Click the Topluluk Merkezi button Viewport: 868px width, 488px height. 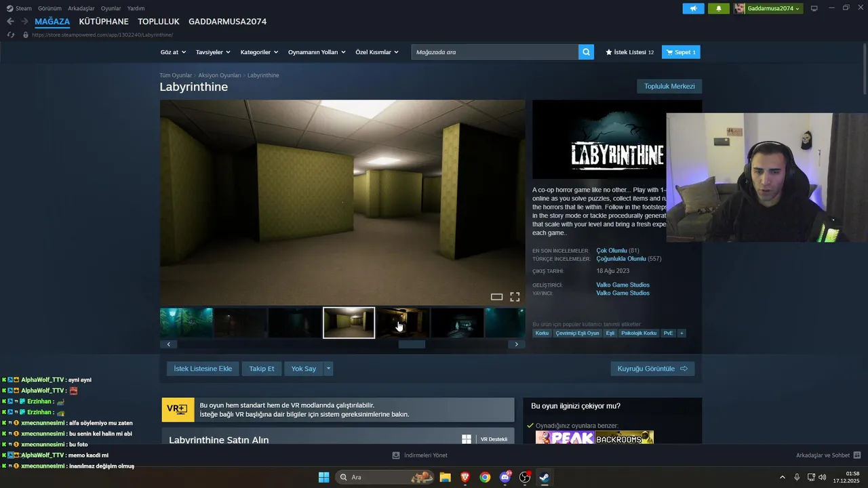[x=669, y=86]
